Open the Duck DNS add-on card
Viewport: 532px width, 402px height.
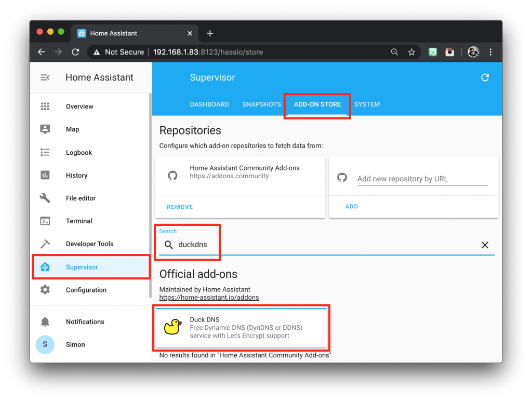241,327
